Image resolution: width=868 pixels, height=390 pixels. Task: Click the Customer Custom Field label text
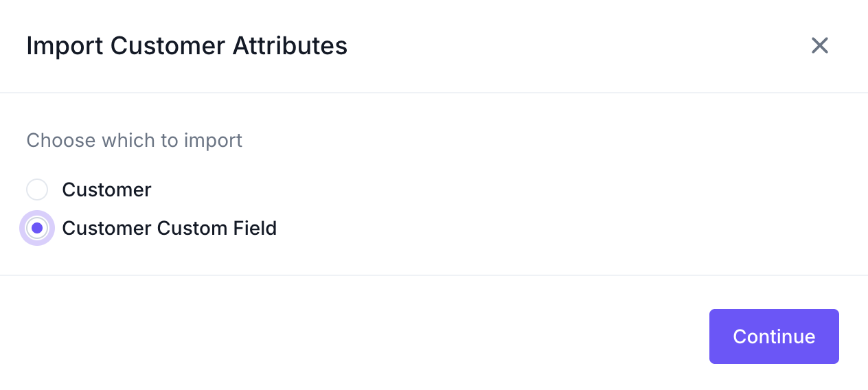pos(170,228)
